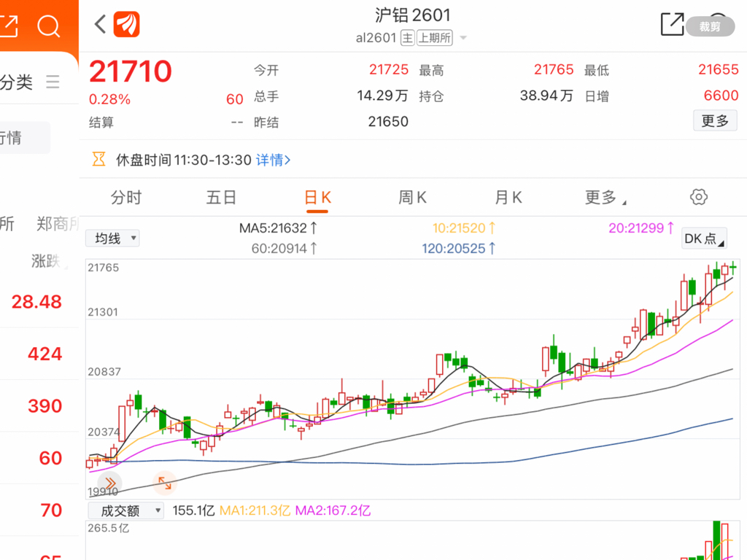The height and width of the screenshot is (560, 747).
Task: Click the fullscreen diagonal arrows icon
Action: 165,482
